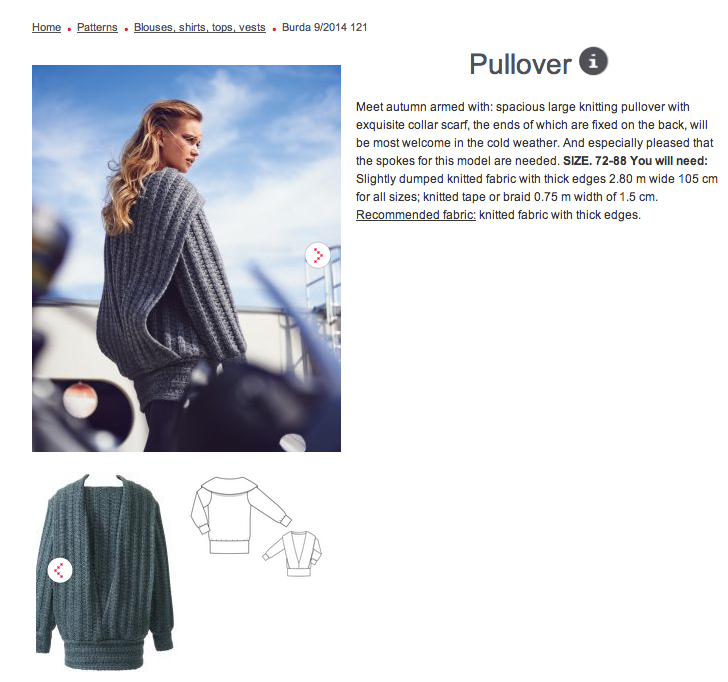Screen dimensions: 728x682
Task: Click the Burda 9/2014 121 breadcrumb text
Action: 325,27
